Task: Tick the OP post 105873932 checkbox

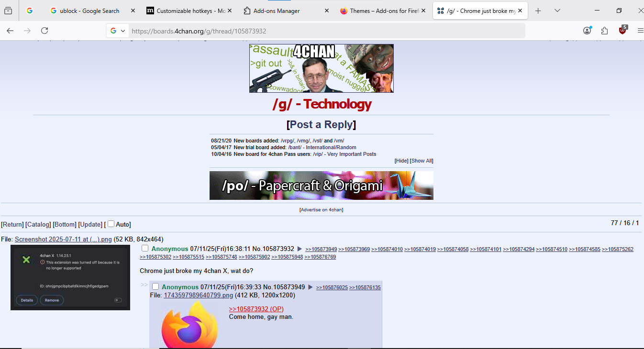Action: 145,248
